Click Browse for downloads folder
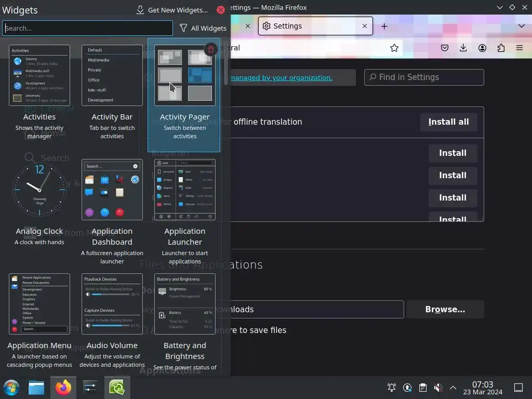 coord(445,310)
